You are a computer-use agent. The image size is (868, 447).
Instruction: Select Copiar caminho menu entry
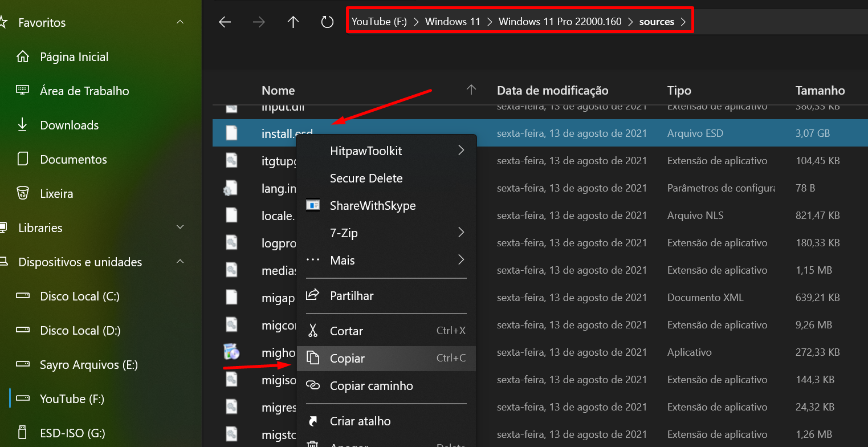point(386,385)
